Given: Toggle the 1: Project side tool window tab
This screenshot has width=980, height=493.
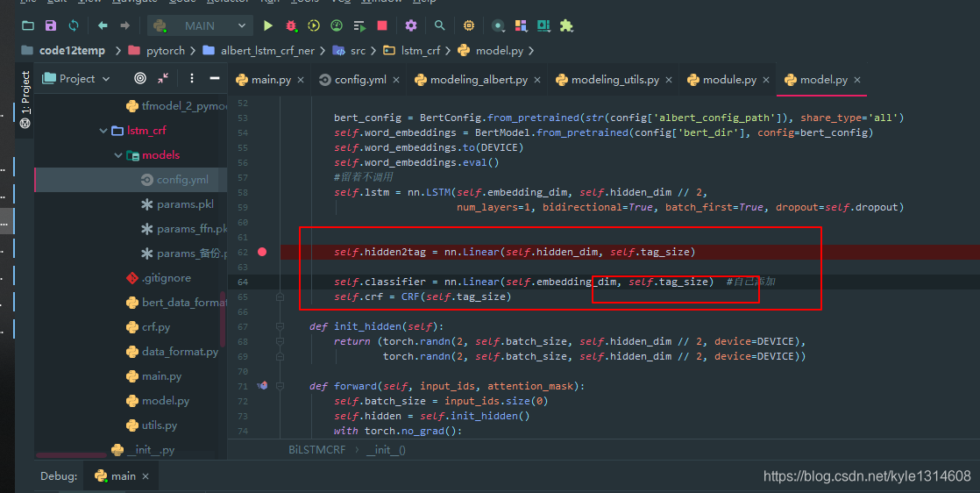Looking at the screenshot, I should click(x=25, y=99).
